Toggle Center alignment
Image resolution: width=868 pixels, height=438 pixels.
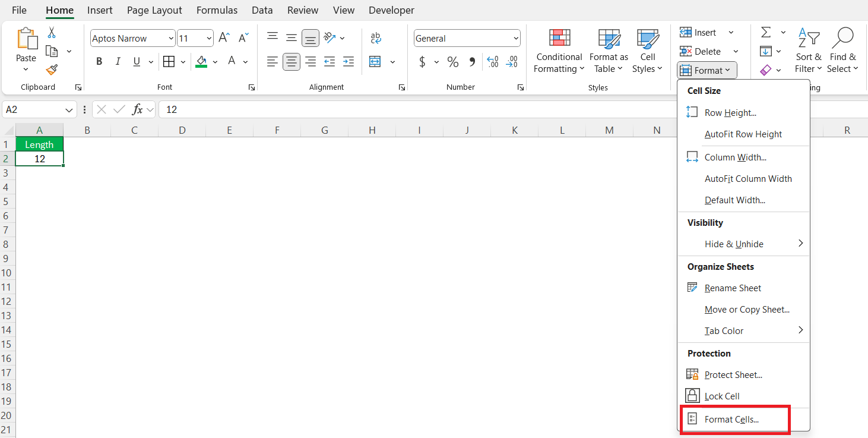(x=292, y=61)
